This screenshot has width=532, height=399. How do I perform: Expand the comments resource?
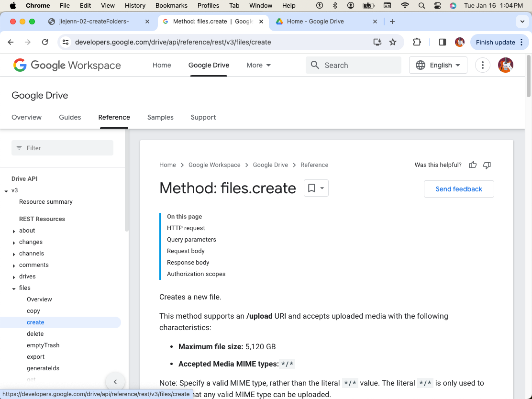pyautogui.click(x=14, y=266)
